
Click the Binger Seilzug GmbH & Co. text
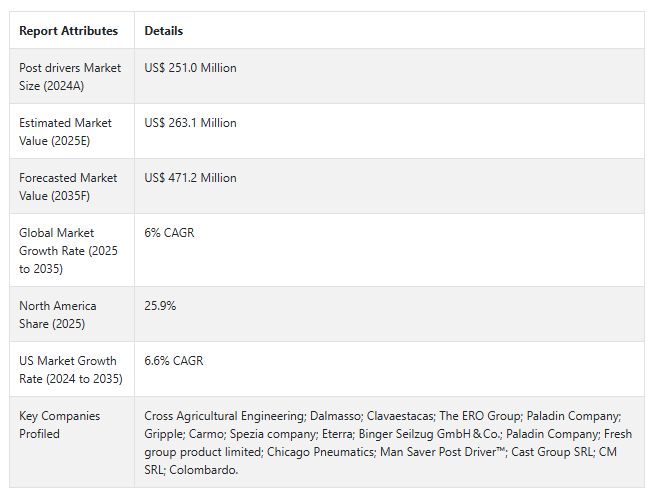coord(430,434)
